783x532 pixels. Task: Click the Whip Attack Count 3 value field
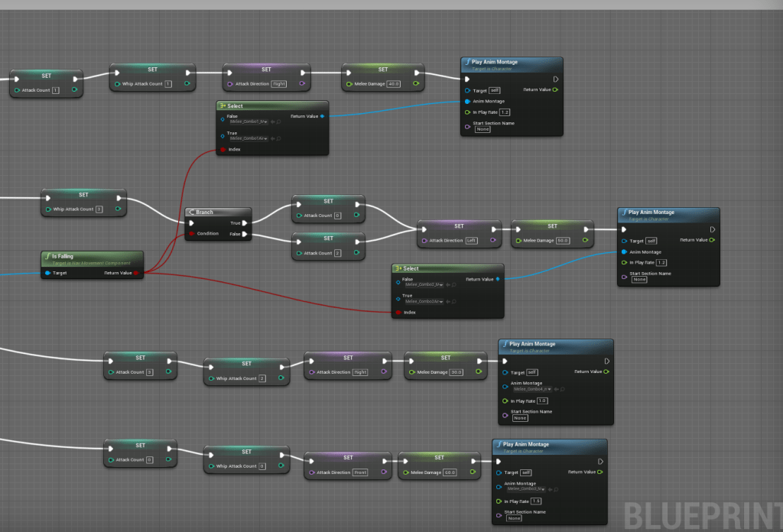tap(99, 209)
